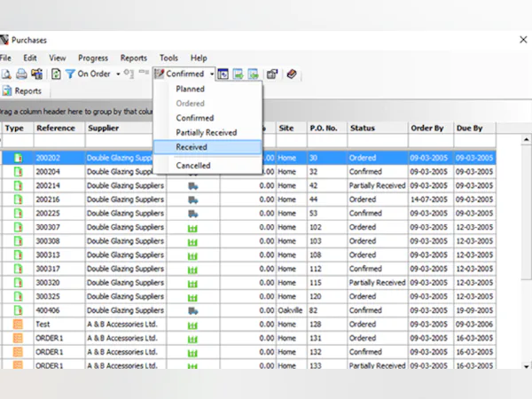The height and width of the screenshot is (399, 532).
Task: Click the first green-arrow toolbar icon
Action: tap(239, 74)
